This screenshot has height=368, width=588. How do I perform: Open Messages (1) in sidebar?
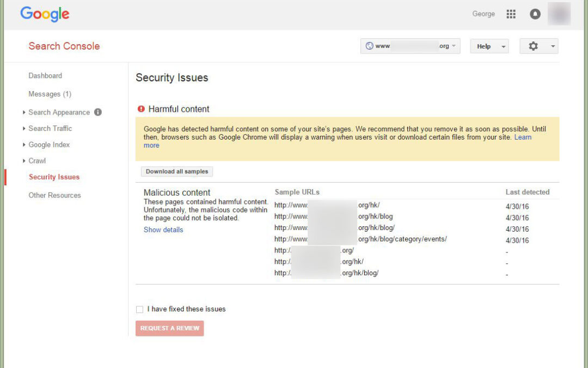coord(50,94)
